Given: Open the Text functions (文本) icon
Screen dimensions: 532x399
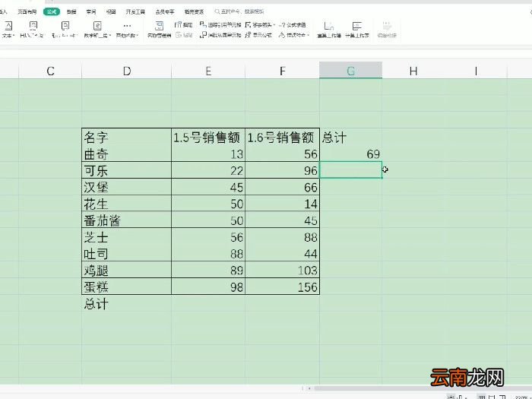Looking at the screenshot, I should 8,26.
